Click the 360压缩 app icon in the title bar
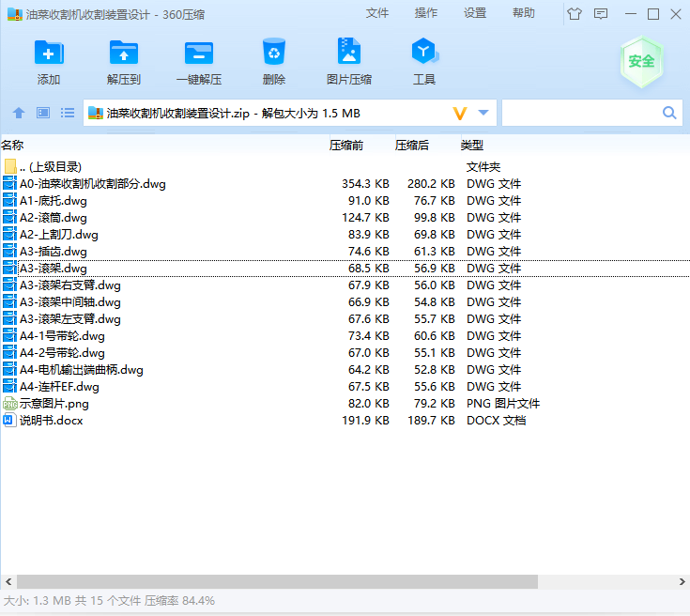The image size is (690, 616). click(15, 14)
